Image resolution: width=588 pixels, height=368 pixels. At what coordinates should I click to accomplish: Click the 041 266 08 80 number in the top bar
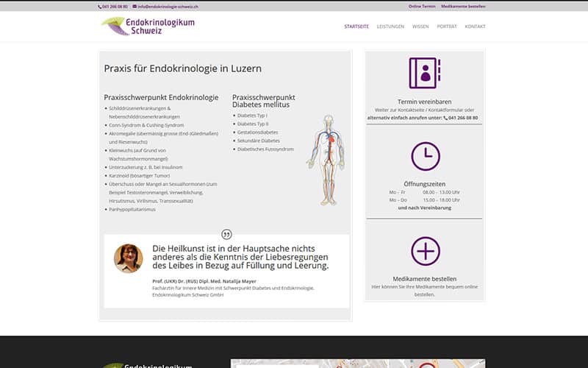[x=115, y=7]
